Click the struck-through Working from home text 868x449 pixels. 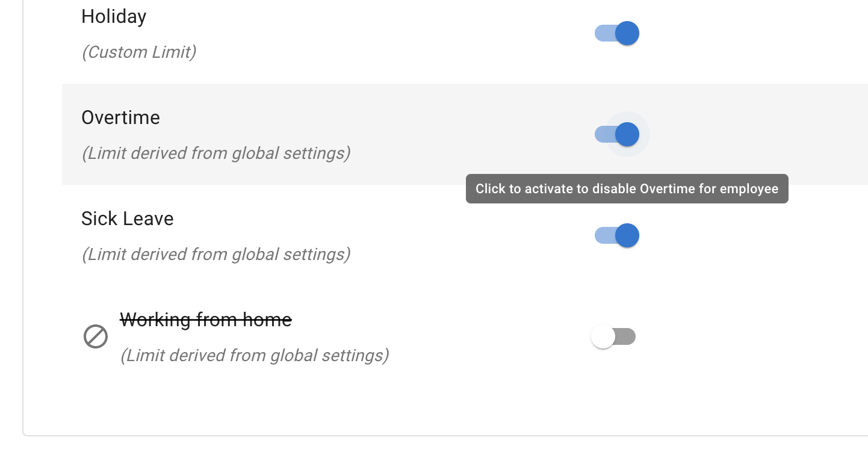pos(206,320)
